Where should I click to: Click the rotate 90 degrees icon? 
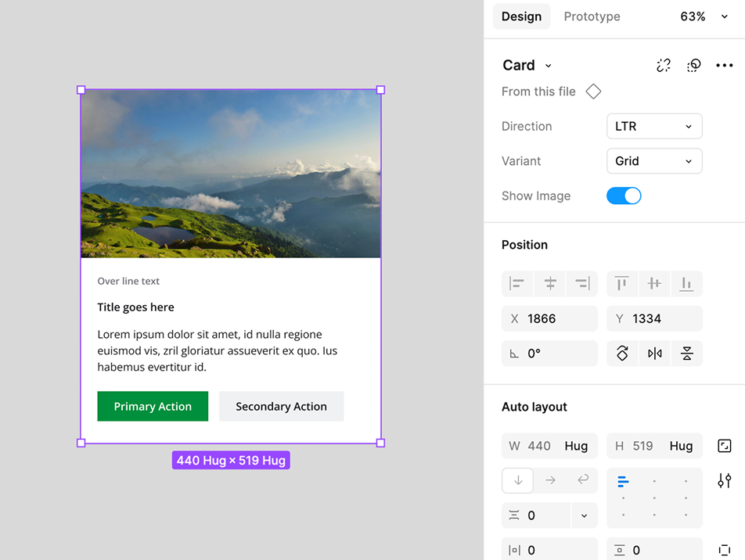(x=622, y=354)
